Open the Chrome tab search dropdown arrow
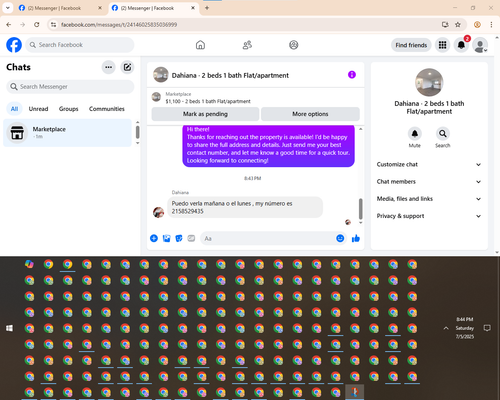 (x=8, y=8)
